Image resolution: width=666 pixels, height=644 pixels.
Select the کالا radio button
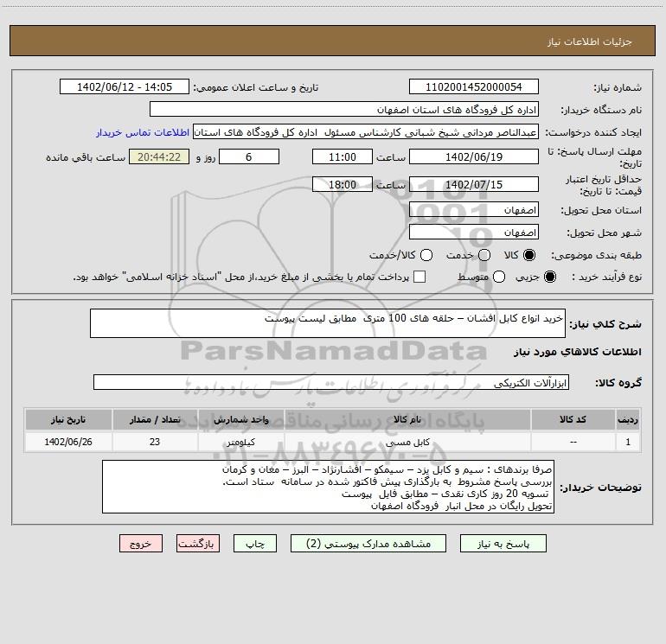click(x=529, y=255)
